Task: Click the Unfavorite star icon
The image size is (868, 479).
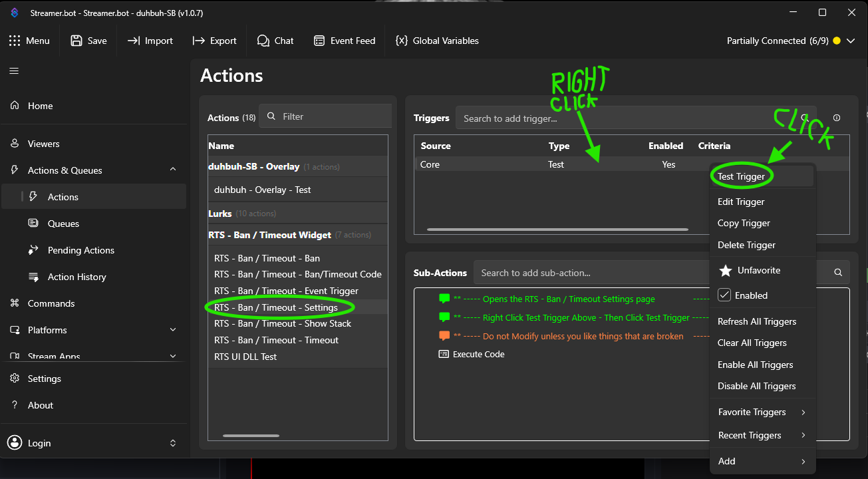Action: pos(726,270)
